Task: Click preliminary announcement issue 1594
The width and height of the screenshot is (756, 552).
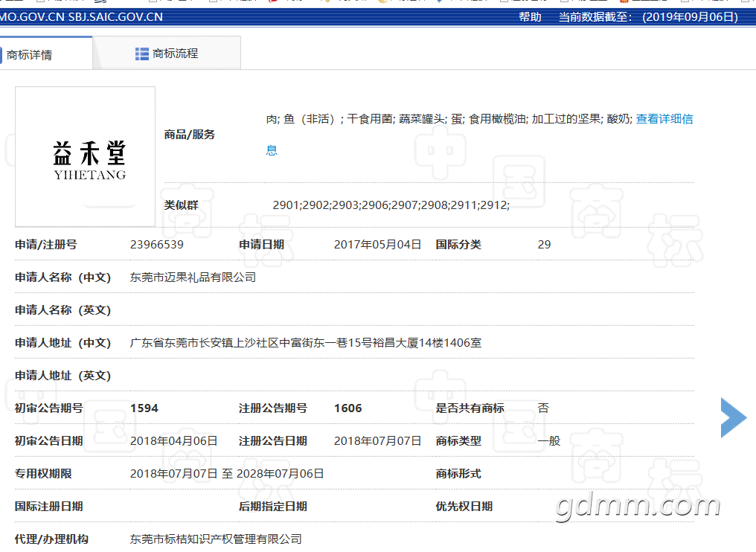Action: pyautogui.click(x=144, y=408)
